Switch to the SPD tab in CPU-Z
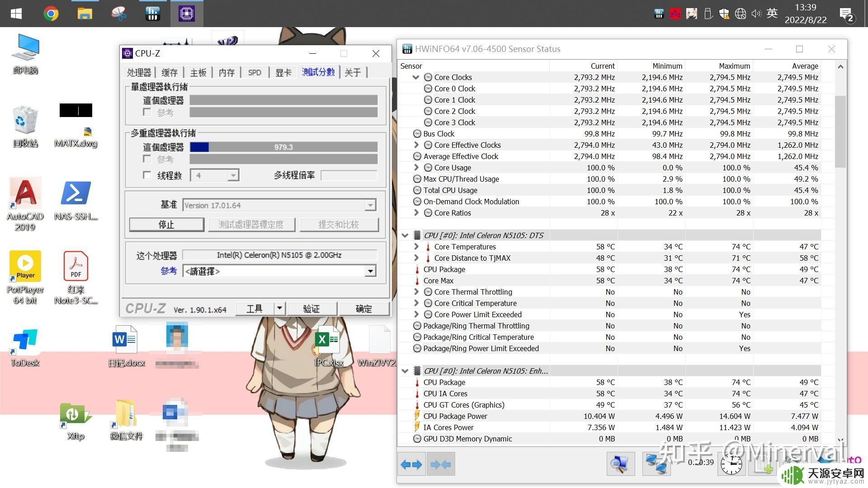This screenshot has width=868, height=488. pyautogui.click(x=255, y=72)
